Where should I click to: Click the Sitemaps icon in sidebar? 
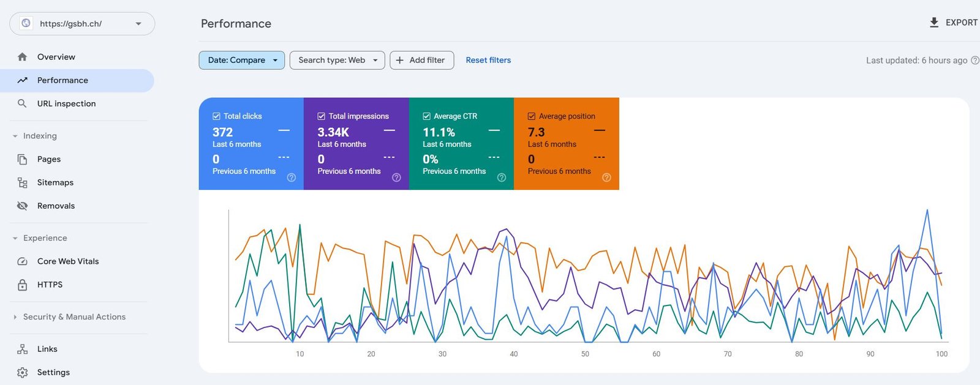click(23, 182)
